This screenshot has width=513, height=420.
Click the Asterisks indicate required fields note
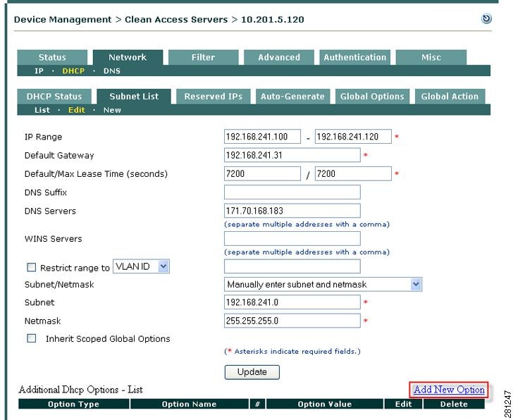(x=292, y=352)
